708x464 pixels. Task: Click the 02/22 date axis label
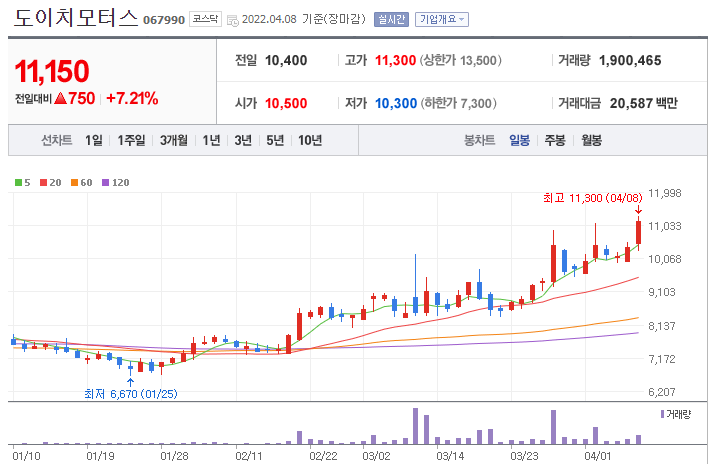pos(323,456)
